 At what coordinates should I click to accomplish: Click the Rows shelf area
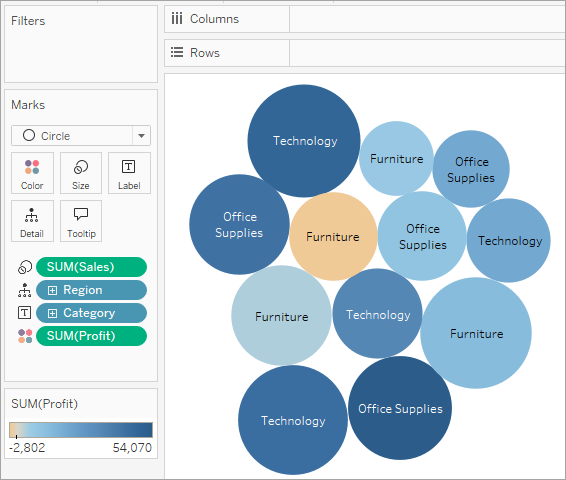point(427,53)
